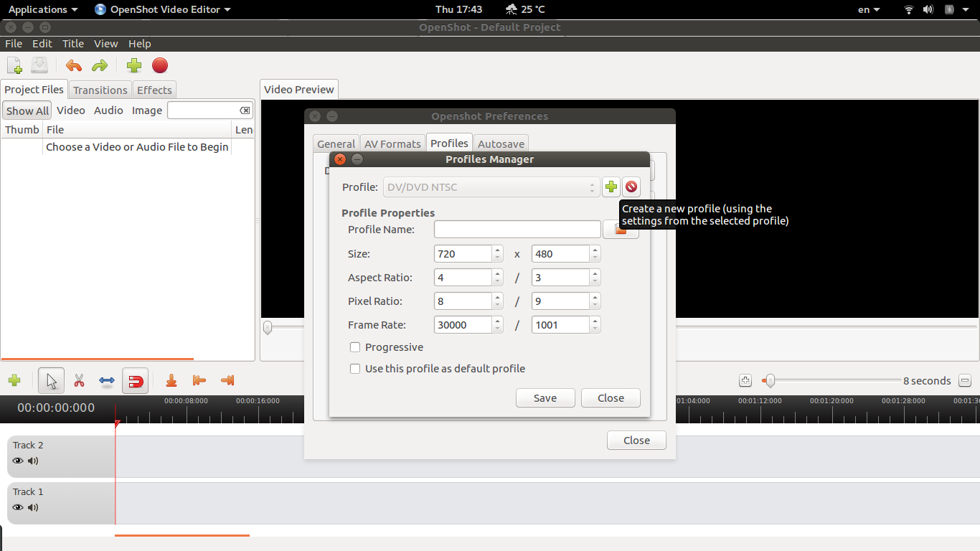The width and height of the screenshot is (980, 551).
Task: Open the Wi-Fi status indicator
Action: click(x=909, y=9)
